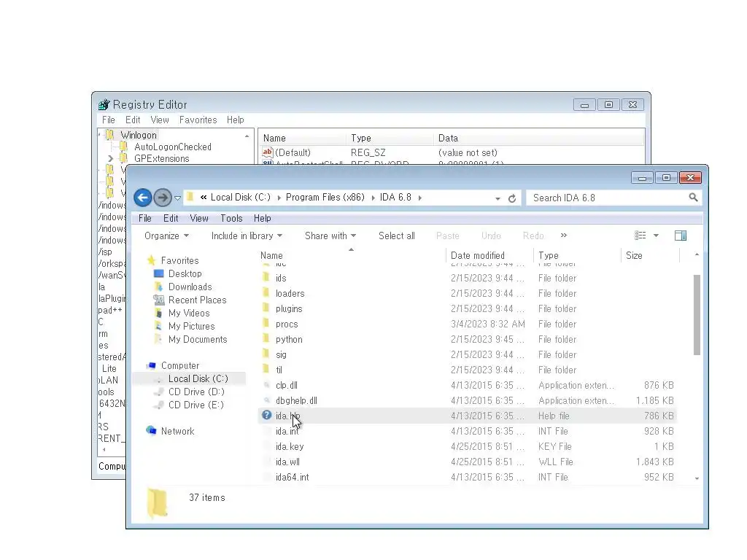
Task: Go back with the blue back arrow
Action: coord(142,198)
